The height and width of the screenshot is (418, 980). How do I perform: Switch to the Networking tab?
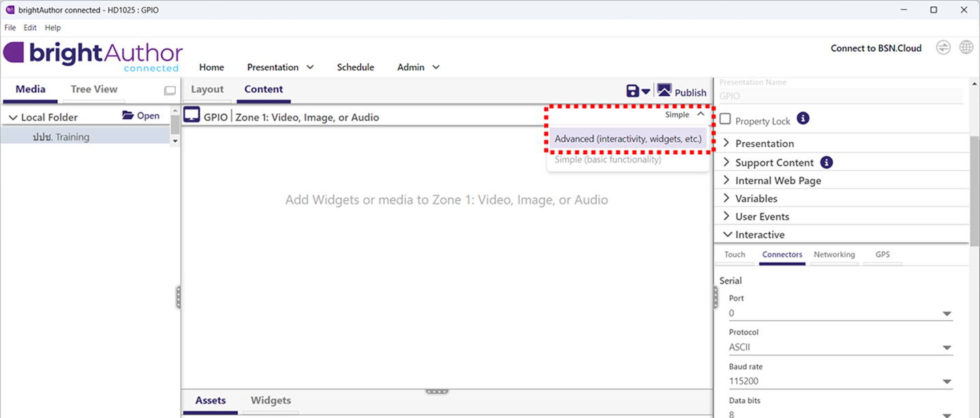pyautogui.click(x=834, y=254)
